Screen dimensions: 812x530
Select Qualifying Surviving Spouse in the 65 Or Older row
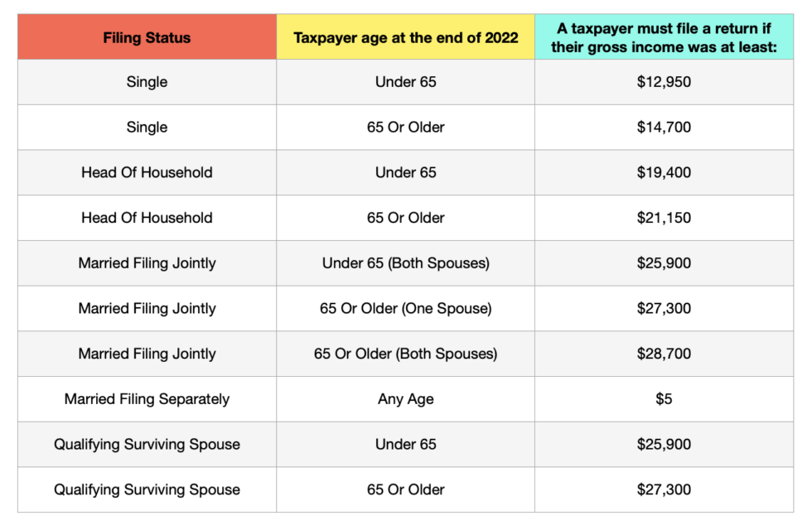147,489
